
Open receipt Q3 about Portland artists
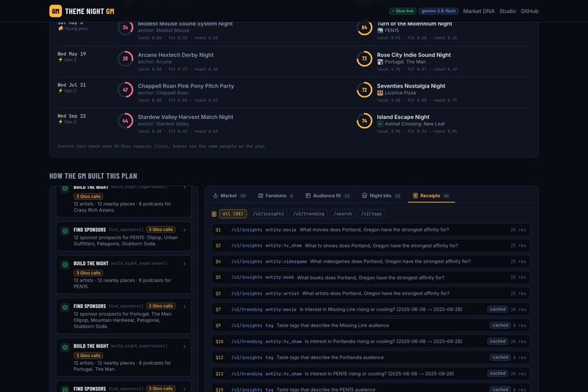coord(371,293)
